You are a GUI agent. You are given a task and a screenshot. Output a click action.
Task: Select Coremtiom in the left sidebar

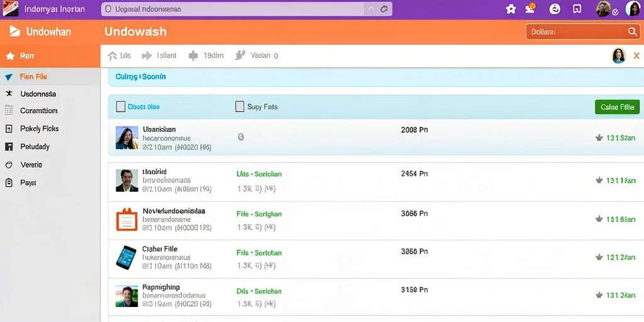(39, 111)
